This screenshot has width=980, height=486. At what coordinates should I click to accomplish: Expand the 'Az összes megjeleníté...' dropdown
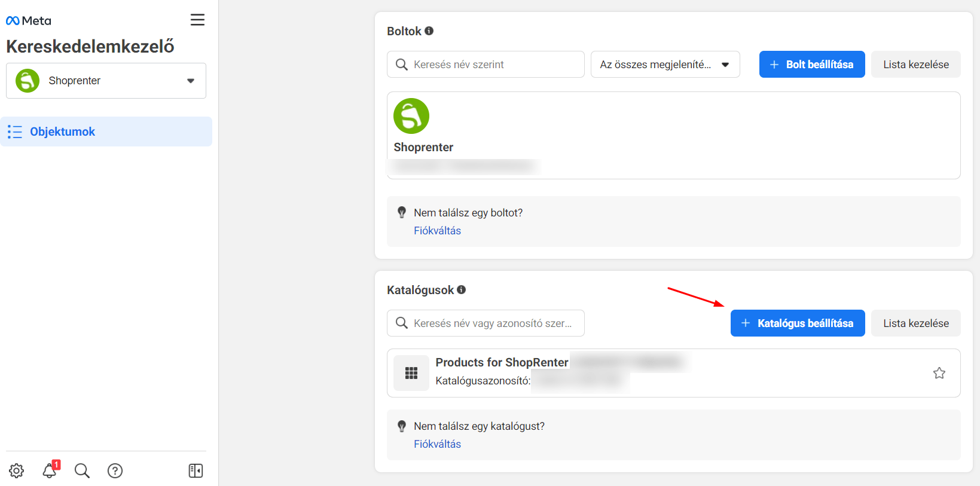coord(665,64)
